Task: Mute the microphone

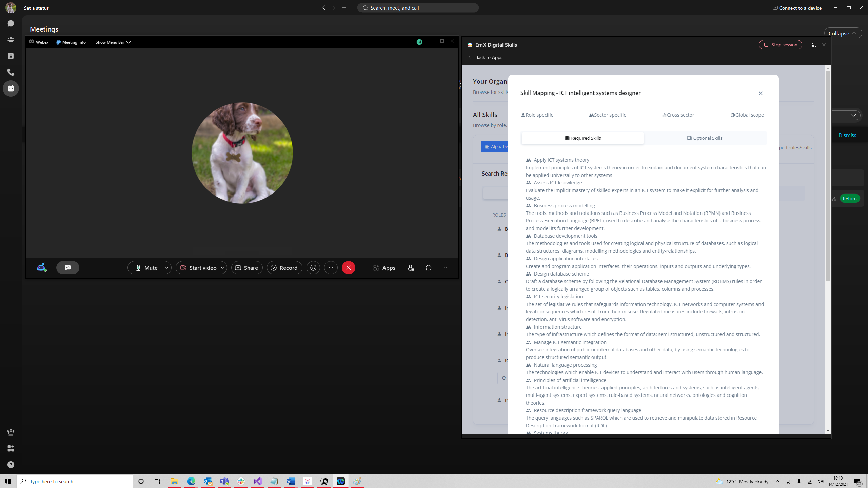Action: (x=146, y=268)
